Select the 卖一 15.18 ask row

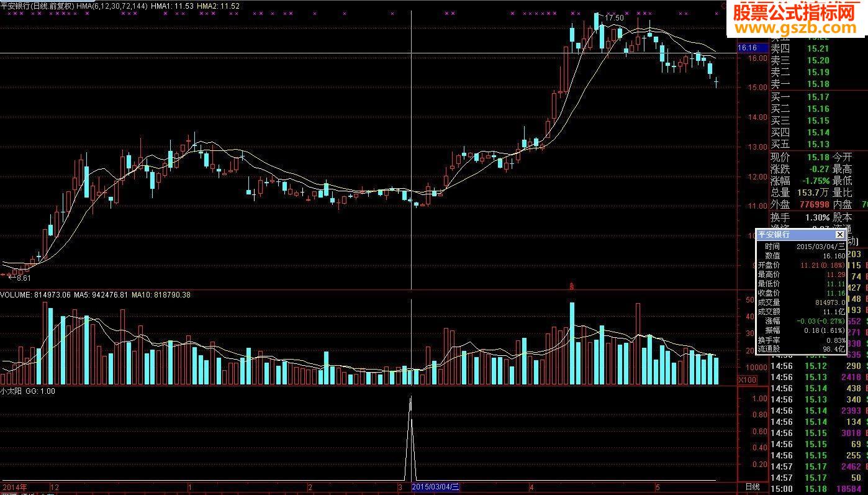coord(801,84)
